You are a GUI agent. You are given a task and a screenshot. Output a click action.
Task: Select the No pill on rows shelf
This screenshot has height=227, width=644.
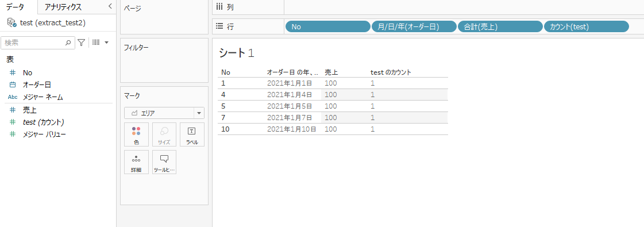pyautogui.click(x=328, y=26)
